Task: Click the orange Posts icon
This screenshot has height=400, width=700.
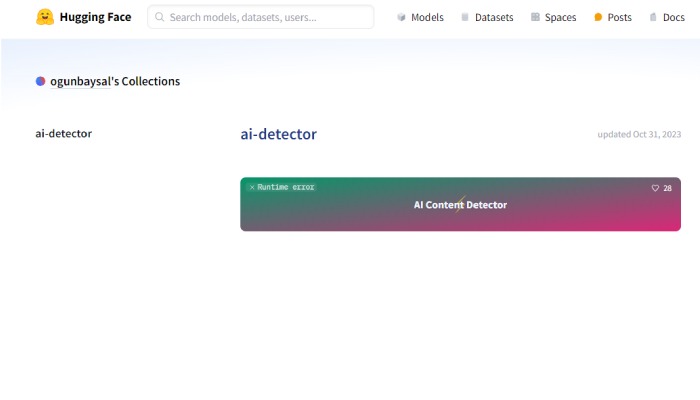Action: (598, 17)
